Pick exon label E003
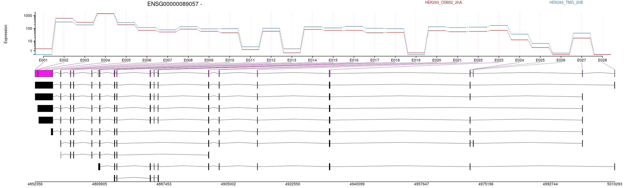644x188 pixels. point(85,60)
